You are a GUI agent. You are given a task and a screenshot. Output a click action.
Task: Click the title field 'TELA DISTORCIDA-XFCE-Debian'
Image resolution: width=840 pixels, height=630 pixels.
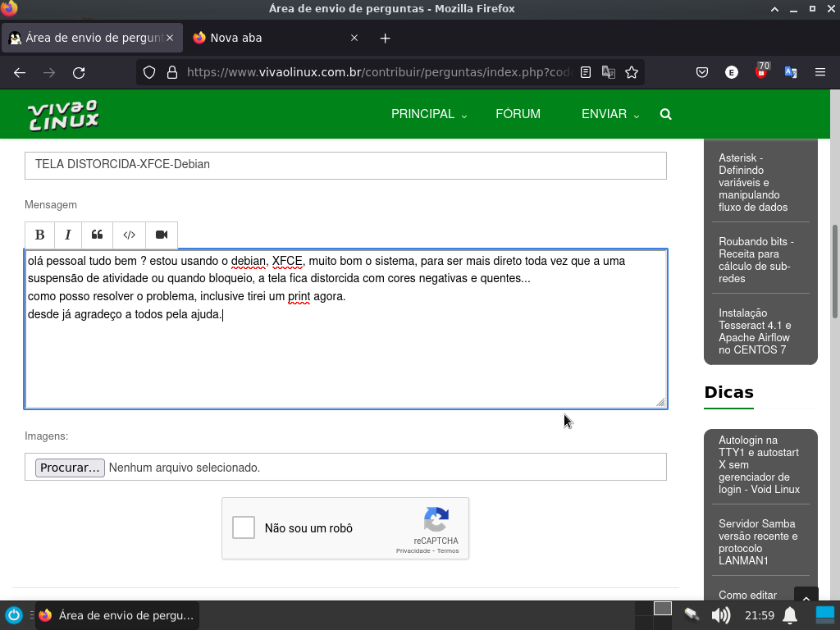coord(345,165)
